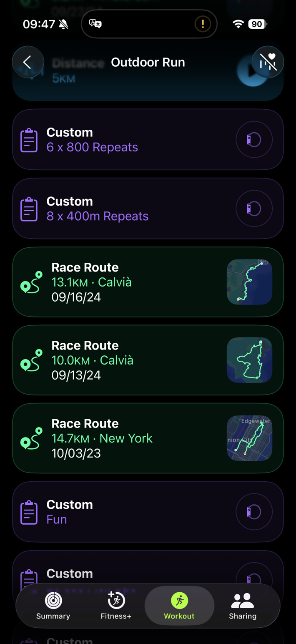Viewport: 296px width, 644px height.
Task: Tap the crossed-out heart rate icon
Action: [268, 62]
